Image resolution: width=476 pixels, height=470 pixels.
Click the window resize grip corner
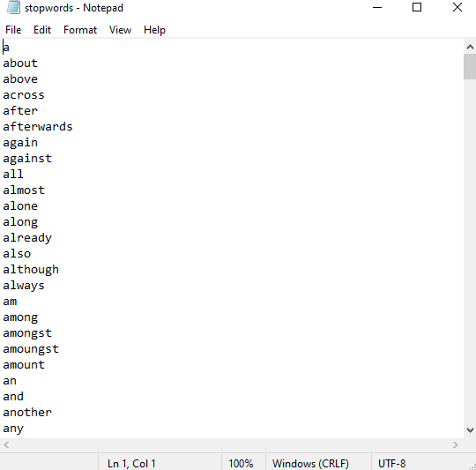(x=472, y=466)
